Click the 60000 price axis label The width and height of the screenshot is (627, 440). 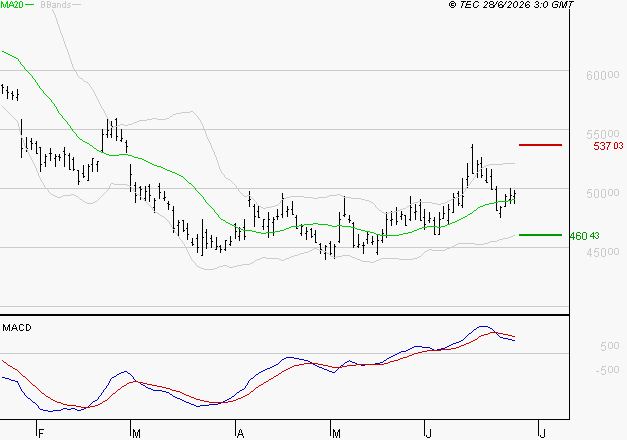(x=603, y=75)
